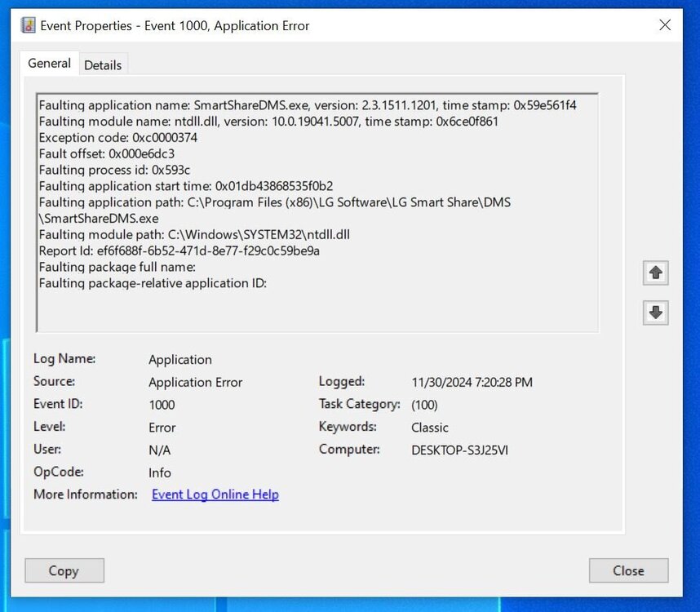The height and width of the screenshot is (612, 700).
Task: Click the Logged date value 11/30/2024
Action: click(472, 383)
